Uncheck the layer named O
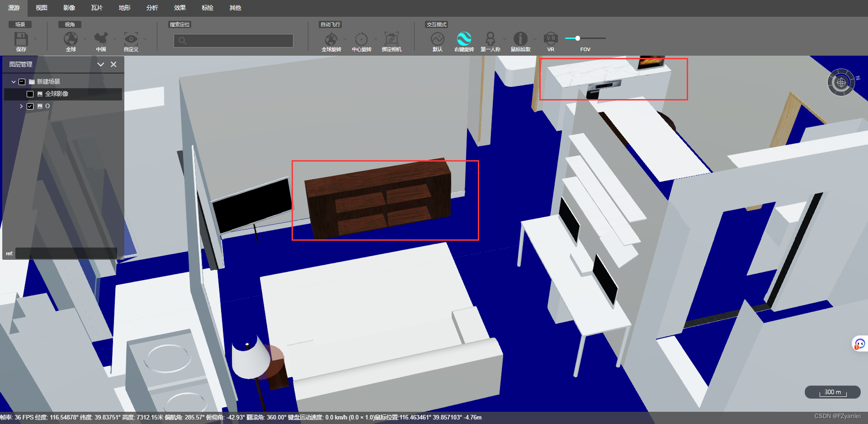The width and height of the screenshot is (868, 424). pyautogui.click(x=30, y=106)
